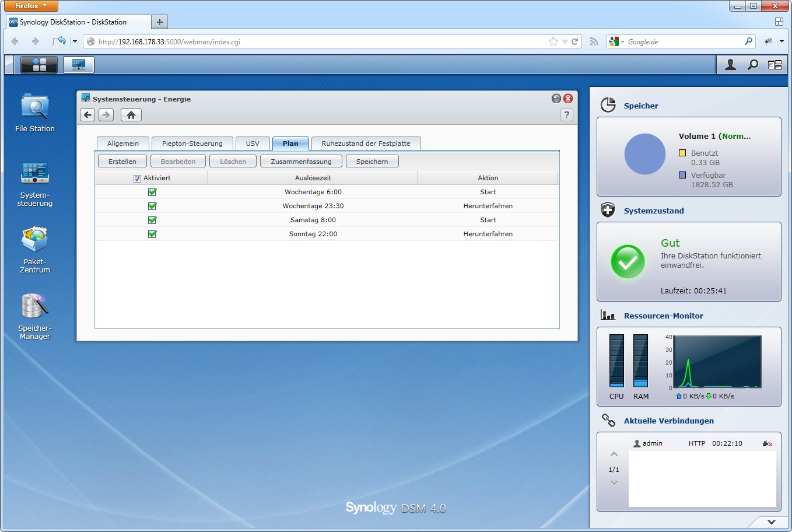Image resolution: width=792 pixels, height=532 pixels.
Task: Click the RSS feed icon
Action: pyautogui.click(x=594, y=41)
